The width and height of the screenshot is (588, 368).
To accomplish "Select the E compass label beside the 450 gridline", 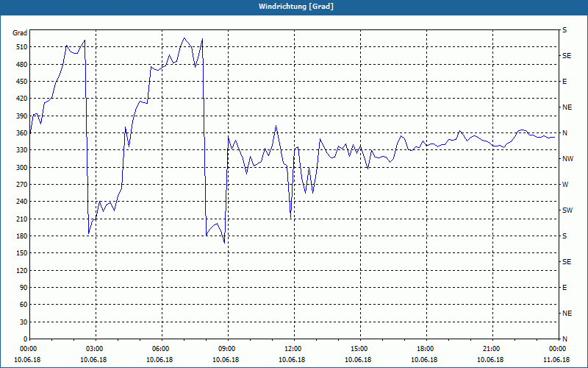I will click(x=564, y=82).
